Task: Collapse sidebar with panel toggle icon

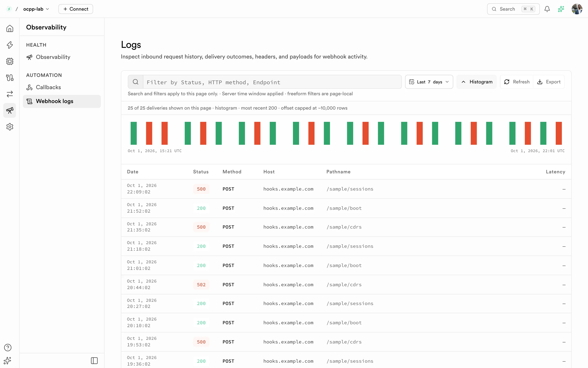Action: tap(94, 360)
